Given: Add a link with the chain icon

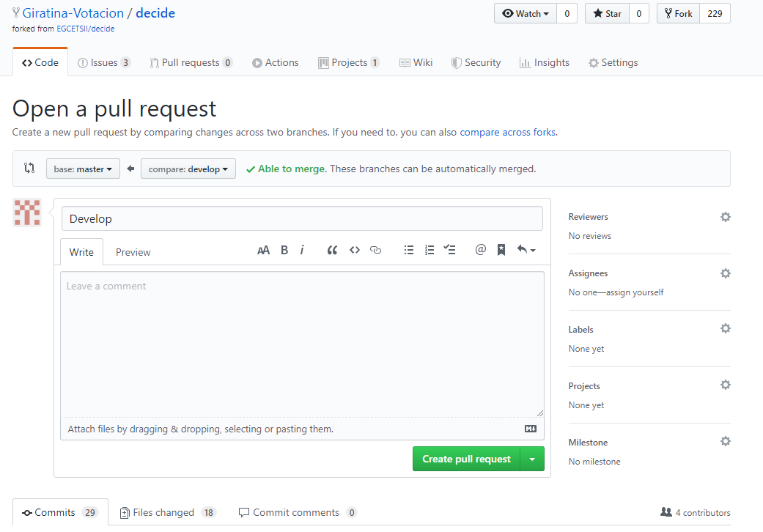Looking at the screenshot, I should coord(376,250).
